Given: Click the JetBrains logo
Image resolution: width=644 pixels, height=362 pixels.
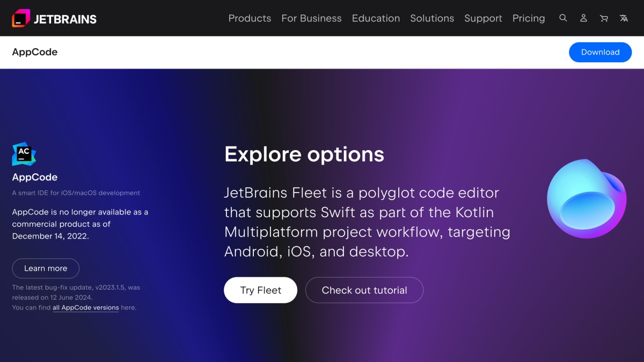Looking at the screenshot, I should [x=54, y=18].
